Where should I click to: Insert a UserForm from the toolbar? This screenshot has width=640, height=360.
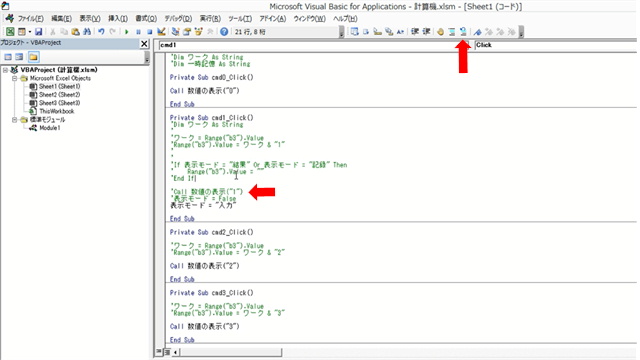[x=21, y=31]
